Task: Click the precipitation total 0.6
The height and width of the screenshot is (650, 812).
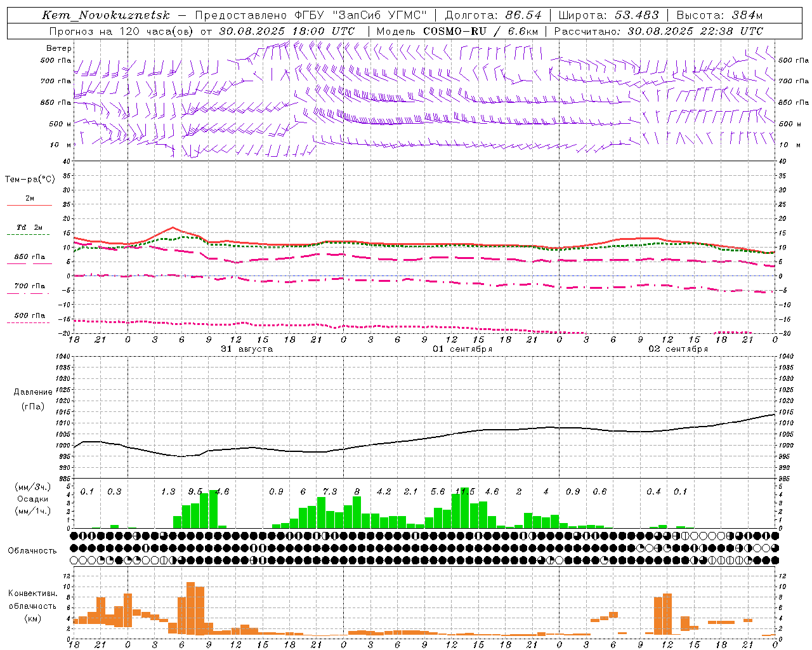Action: click(599, 492)
